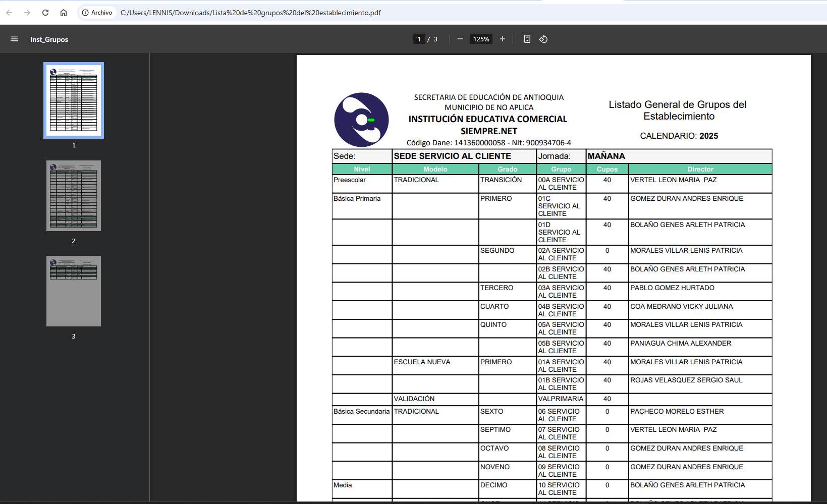Select '00A SERVICIO AL CLEINTE' group cell

(561, 184)
